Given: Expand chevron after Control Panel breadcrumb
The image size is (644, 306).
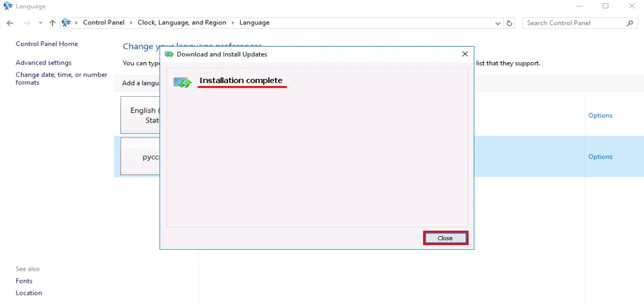Looking at the screenshot, I should (131, 23).
